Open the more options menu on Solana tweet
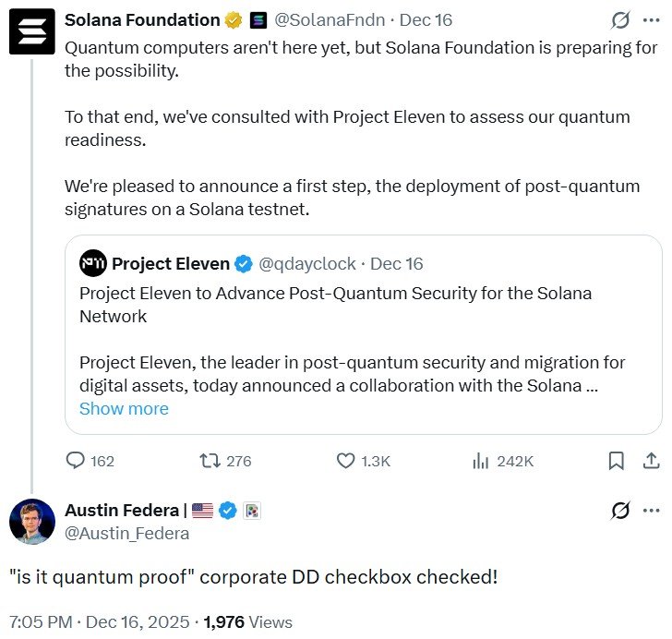This screenshot has width=672, height=639. pyautogui.click(x=651, y=20)
